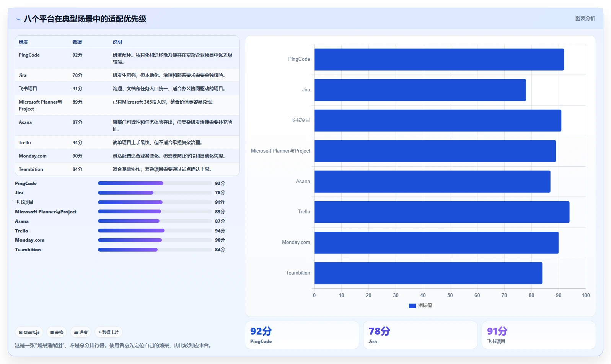Select the Chart.js tag chip
The height and width of the screenshot is (364, 611).
pos(29,332)
